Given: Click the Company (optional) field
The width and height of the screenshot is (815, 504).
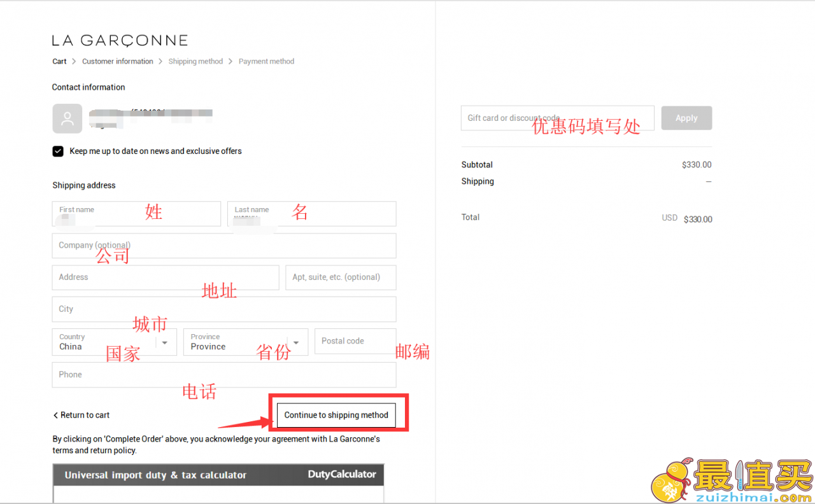Looking at the screenshot, I should coord(224,246).
